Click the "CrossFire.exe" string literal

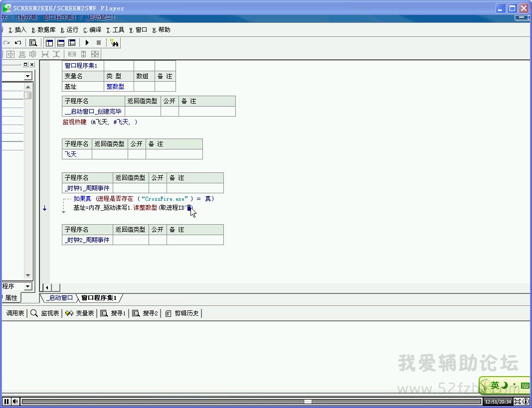[165, 199]
